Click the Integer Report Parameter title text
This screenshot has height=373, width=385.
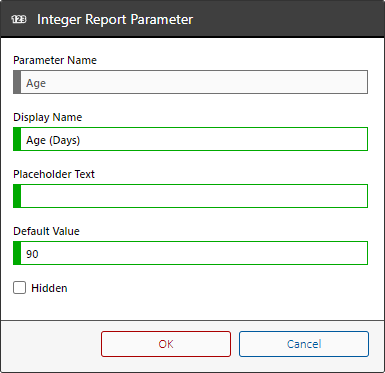pyautogui.click(x=115, y=19)
